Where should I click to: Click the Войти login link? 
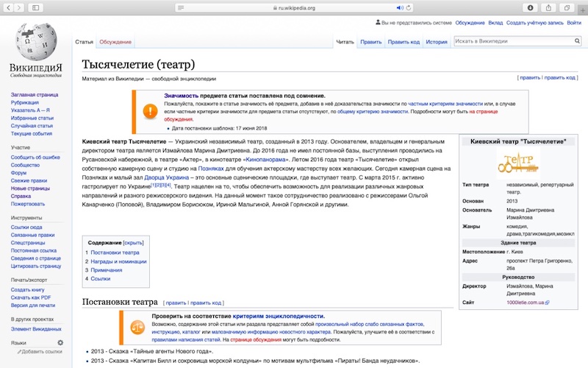(574, 23)
